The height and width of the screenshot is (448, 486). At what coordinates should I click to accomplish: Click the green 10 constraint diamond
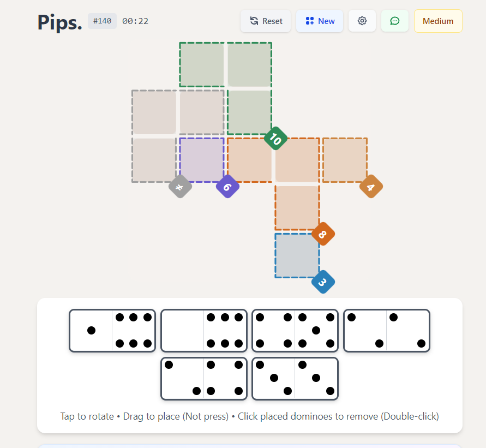pos(275,138)
